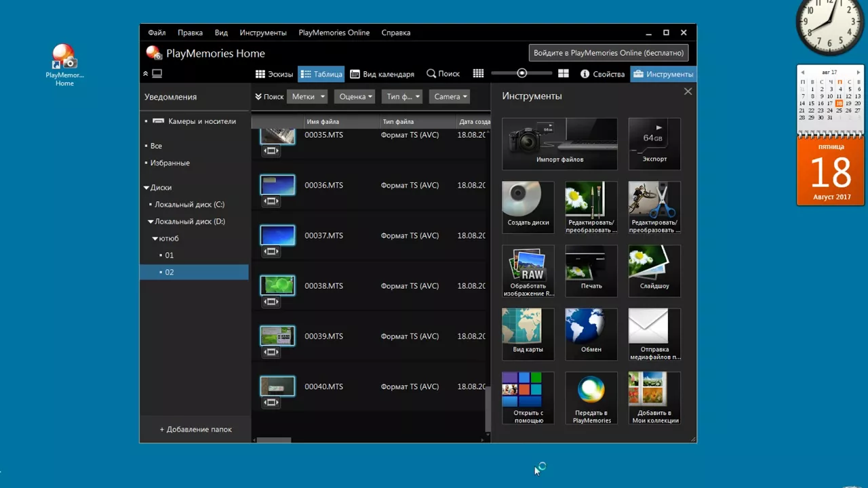Open the Search function in the toolbar
The height and width of the screenshot is (488, 868).
(443, 74)
